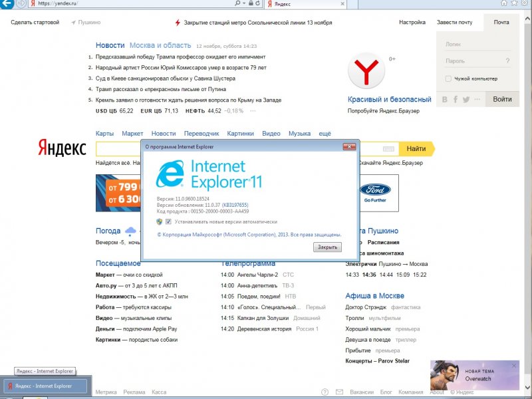532x399 pixels.
Task: Open Favorites star icon in the browser
Action: click(x=514, y=3)
